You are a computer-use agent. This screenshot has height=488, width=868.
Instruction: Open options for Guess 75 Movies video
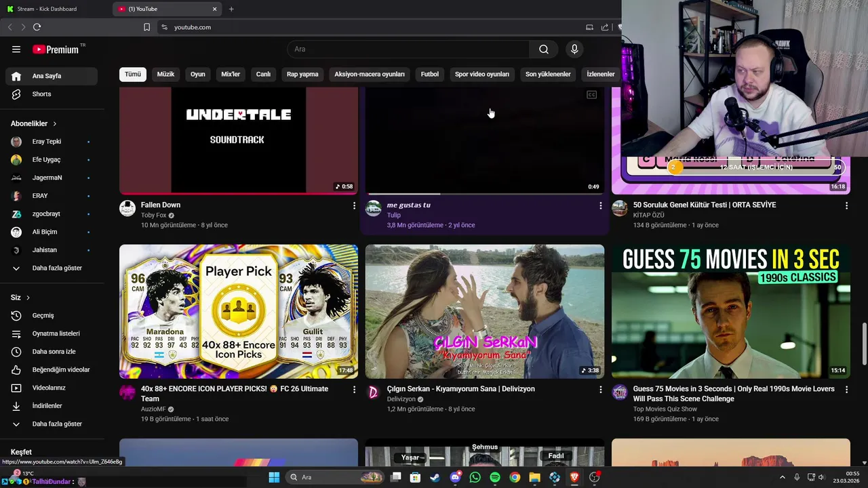coord(846,390)
